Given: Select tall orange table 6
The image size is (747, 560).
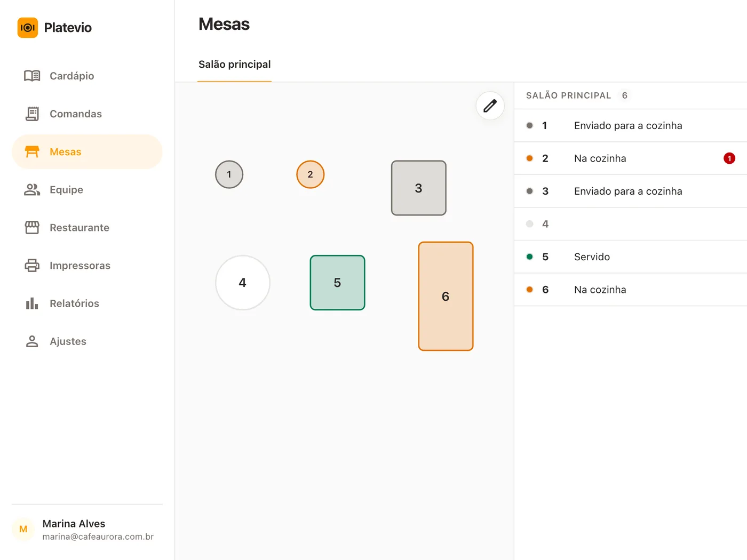Looking at the screenshot, I should tap(446, 297).
